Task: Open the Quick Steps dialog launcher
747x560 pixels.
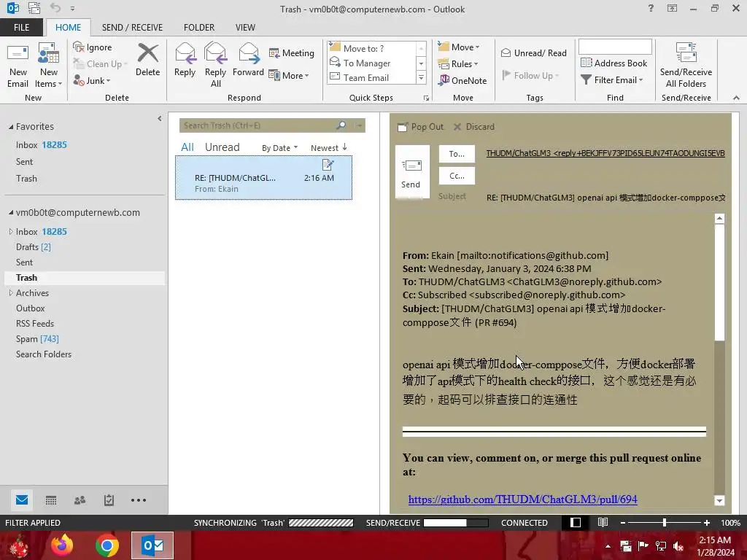Action: (426, 98)
